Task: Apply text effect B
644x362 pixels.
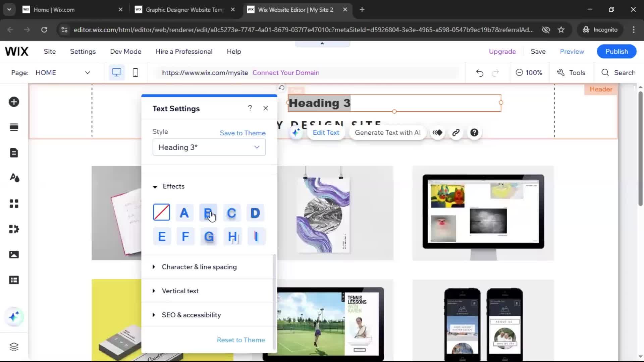Action: pos(208,213)
